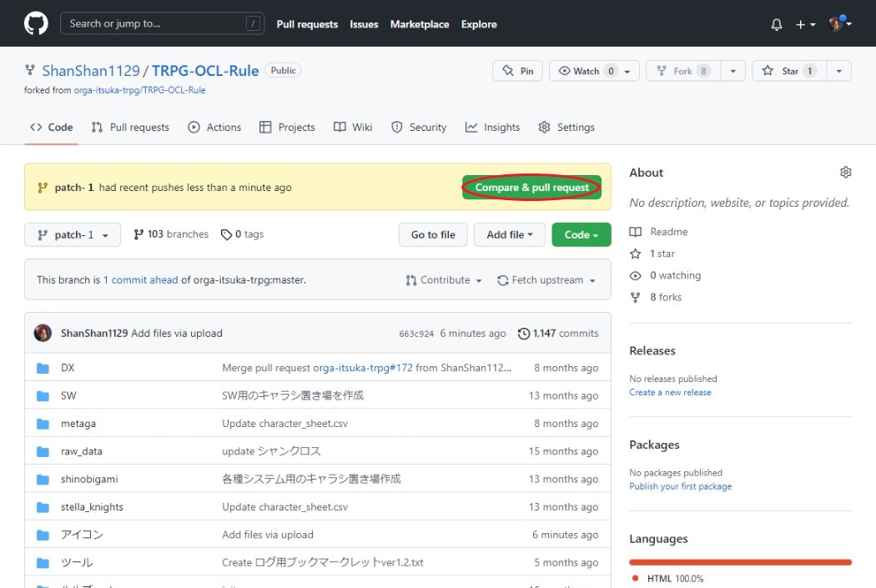Pin this repository
The width and height of the screenshot is (876, 588).
(x=517, y=71)
